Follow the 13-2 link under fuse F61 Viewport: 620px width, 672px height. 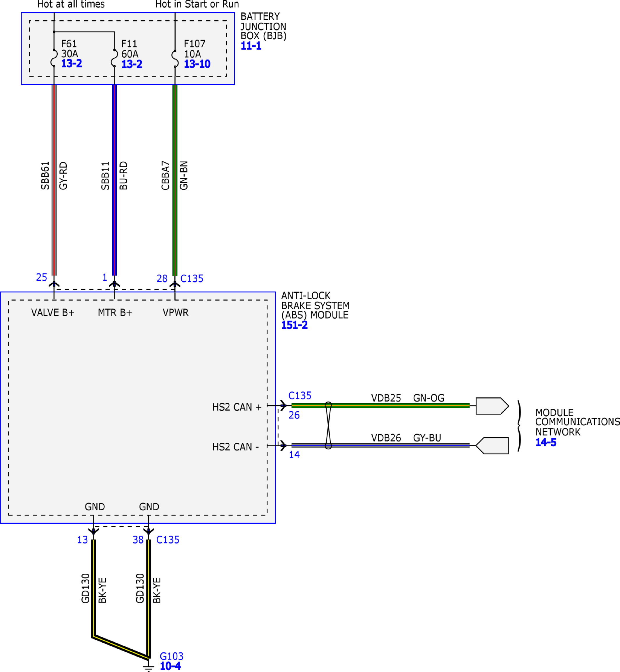point(72,63)
